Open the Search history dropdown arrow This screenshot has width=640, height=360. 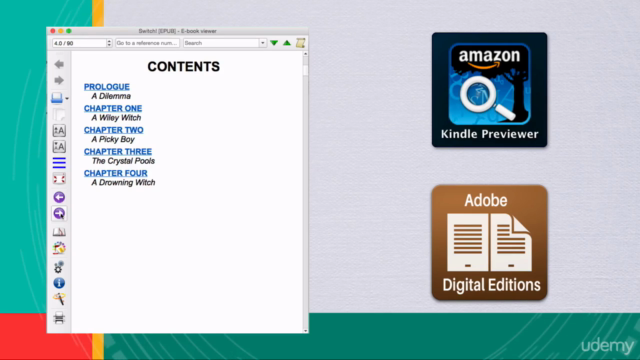click(x=262, y=43)
